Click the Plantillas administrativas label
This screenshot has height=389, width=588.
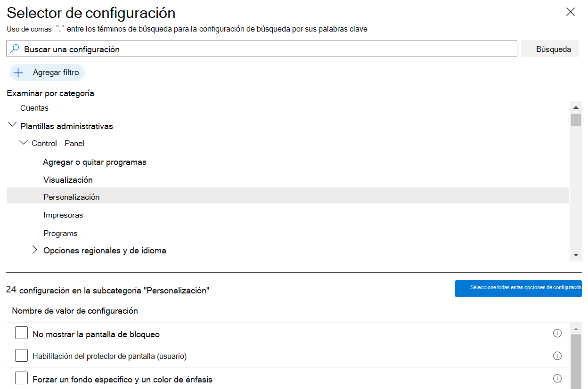pos(66,126)
